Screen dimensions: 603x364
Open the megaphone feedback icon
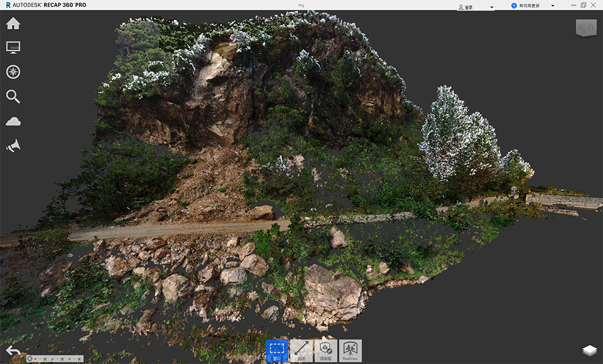click(x=13, y=146)
